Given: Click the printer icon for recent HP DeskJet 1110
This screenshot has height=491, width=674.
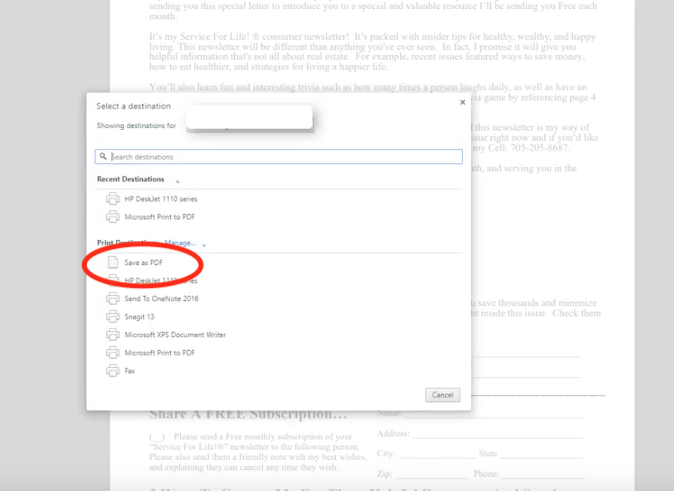Looking at the screenshot, I should 112,199.
